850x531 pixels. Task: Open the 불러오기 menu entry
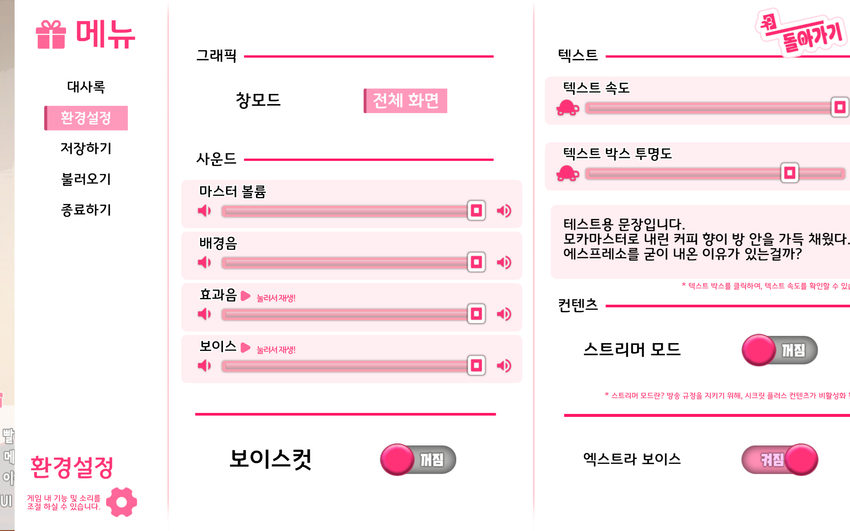(x=86, y=180)
